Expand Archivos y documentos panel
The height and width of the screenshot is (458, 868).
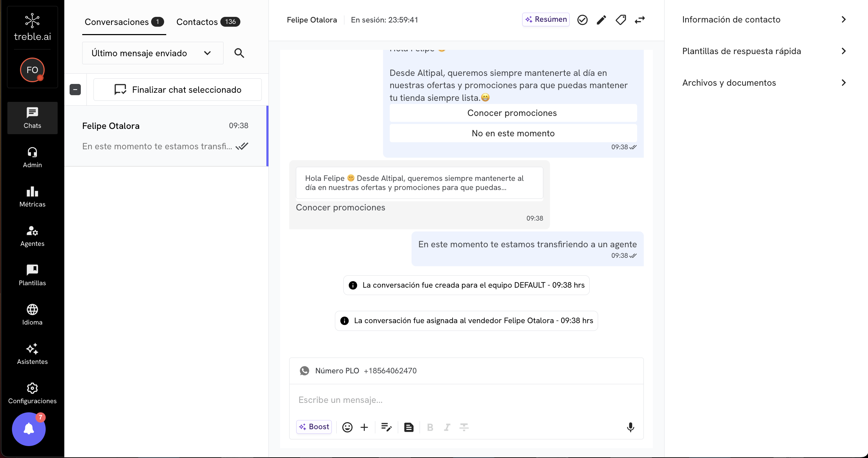coord(765,83)
